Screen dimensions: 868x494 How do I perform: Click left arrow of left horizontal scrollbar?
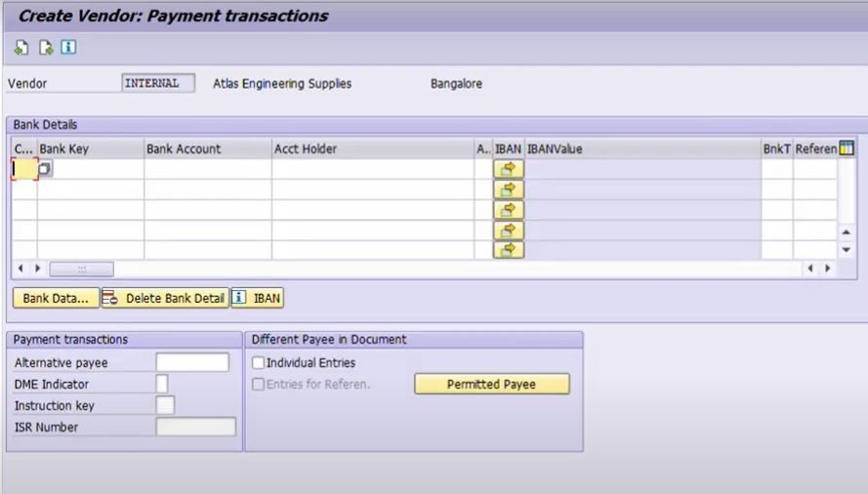21,268
